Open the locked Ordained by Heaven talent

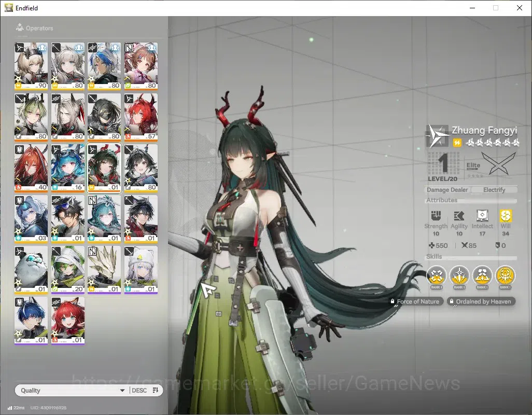481,301
